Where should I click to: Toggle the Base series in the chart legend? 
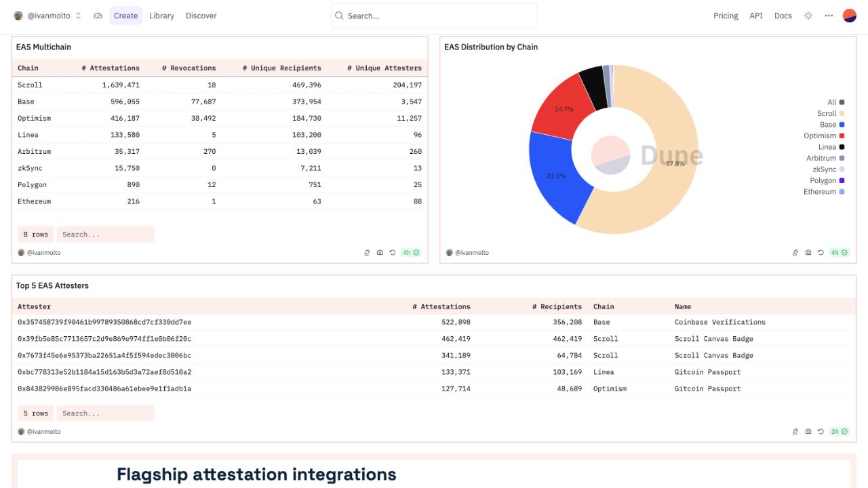coord(832,125)
